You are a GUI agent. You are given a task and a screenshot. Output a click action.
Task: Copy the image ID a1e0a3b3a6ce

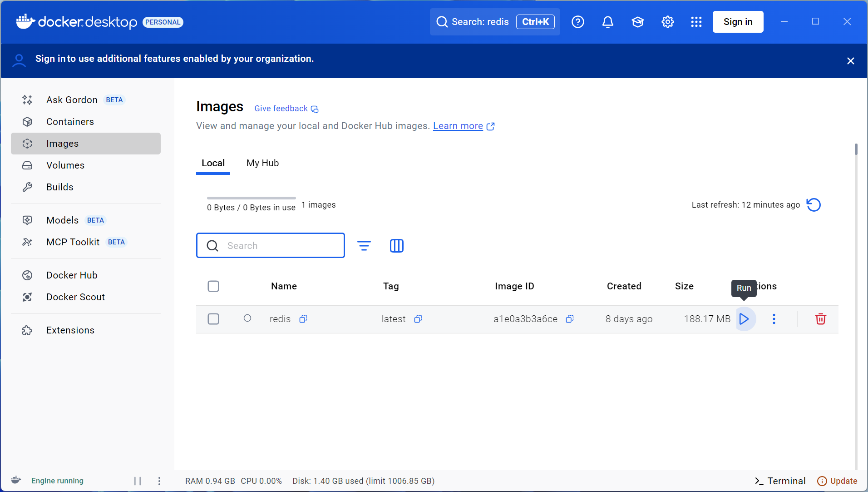pos(570,319)
